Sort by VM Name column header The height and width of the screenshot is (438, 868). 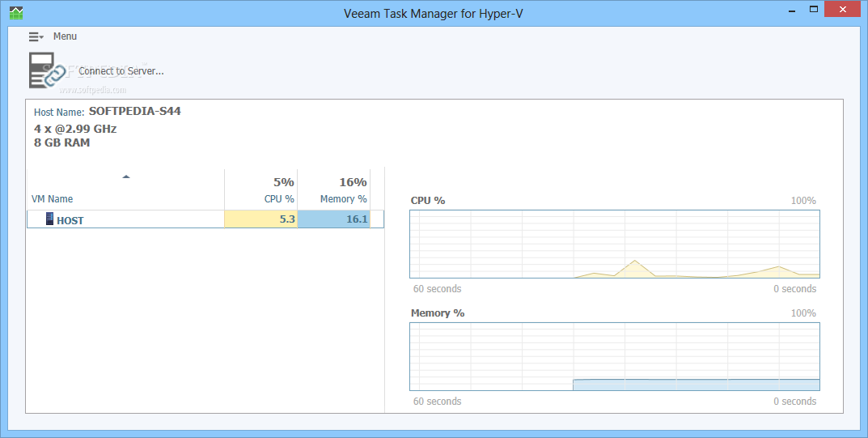point(52,199)
